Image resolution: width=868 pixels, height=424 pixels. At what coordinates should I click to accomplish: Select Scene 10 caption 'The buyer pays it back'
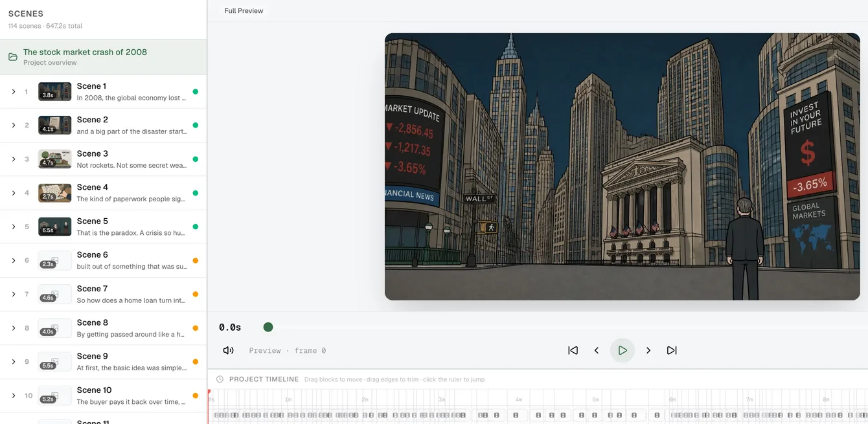[x=131, y=401]
